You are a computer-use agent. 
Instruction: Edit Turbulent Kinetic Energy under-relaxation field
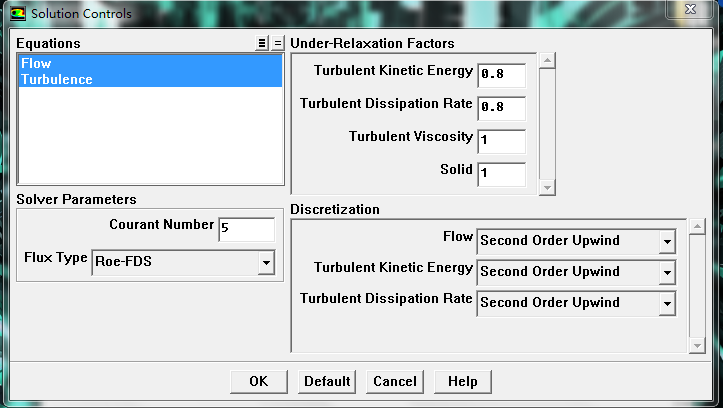tap(502, 75)
